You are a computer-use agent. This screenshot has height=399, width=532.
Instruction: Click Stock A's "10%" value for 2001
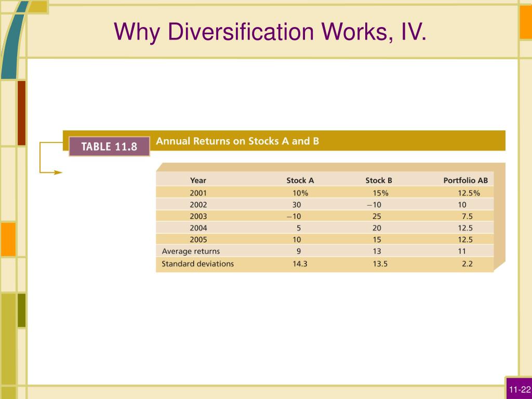pyautogui.click(x=300, y=193)
